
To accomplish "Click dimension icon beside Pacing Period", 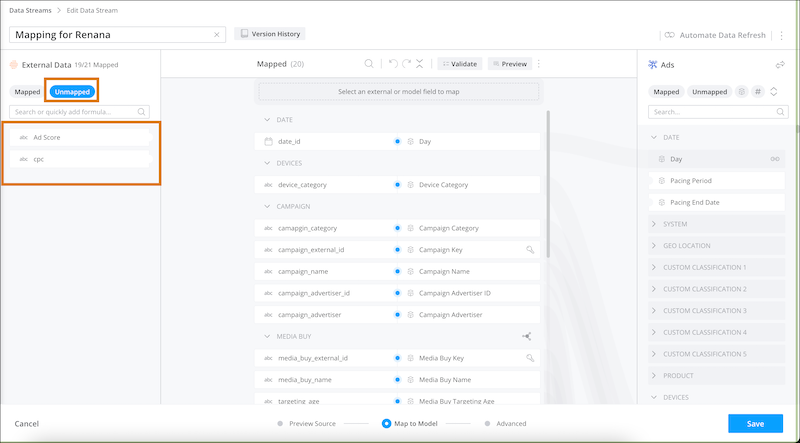I will click(662, 181).
